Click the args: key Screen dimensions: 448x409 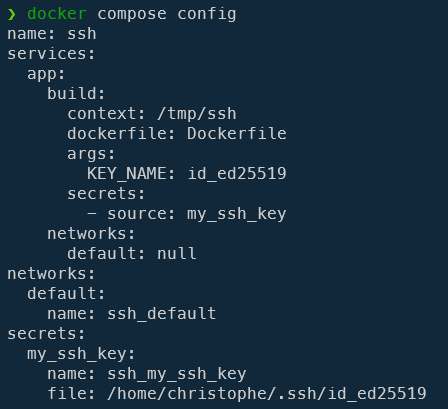[91, 155]
